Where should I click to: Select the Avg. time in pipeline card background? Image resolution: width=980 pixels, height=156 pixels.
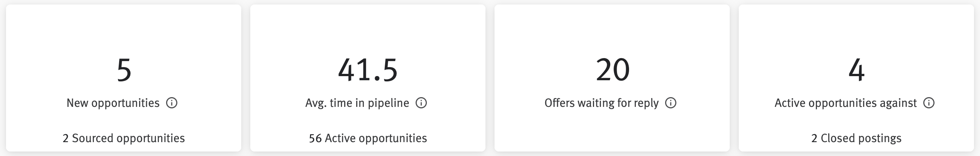coord(368,30)
